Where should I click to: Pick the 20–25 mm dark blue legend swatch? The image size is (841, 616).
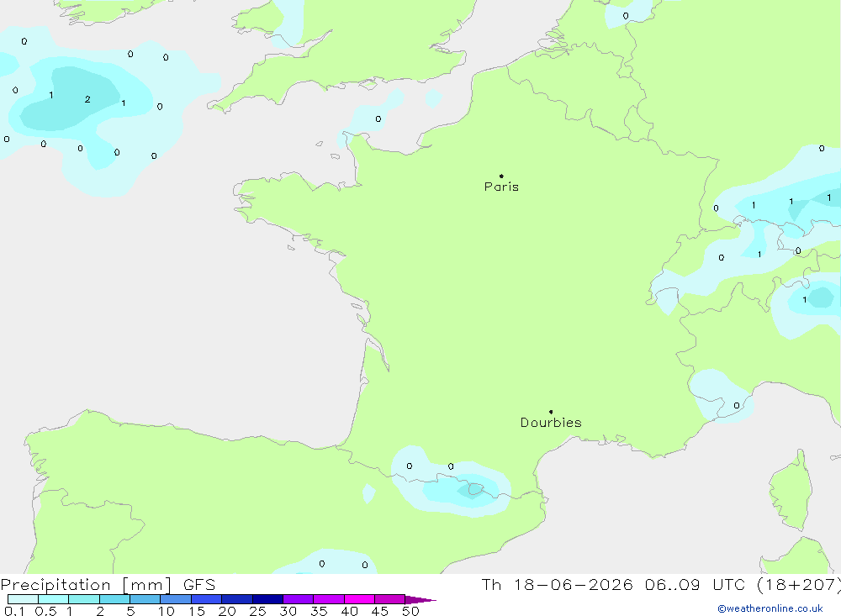click(236, 599)
